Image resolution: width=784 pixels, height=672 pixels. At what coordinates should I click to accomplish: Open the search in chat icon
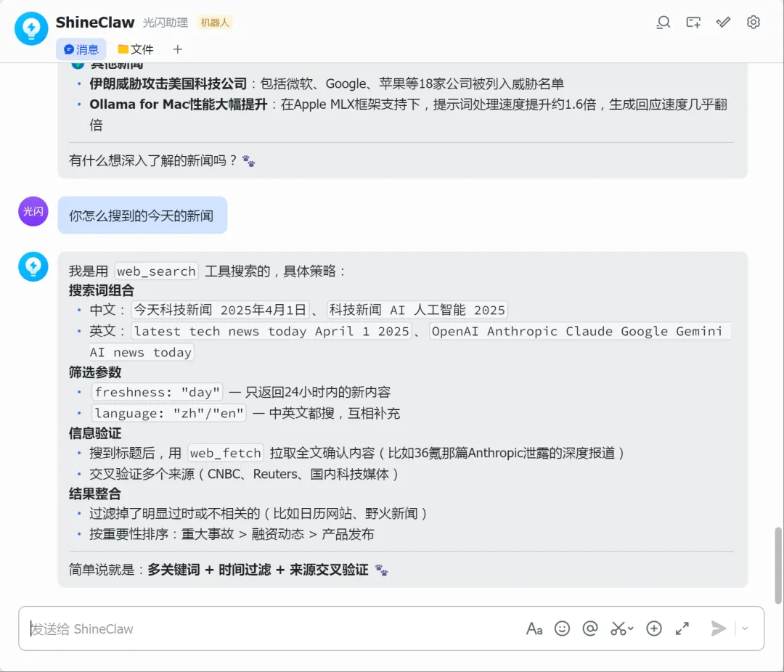(x=663, y=22)
